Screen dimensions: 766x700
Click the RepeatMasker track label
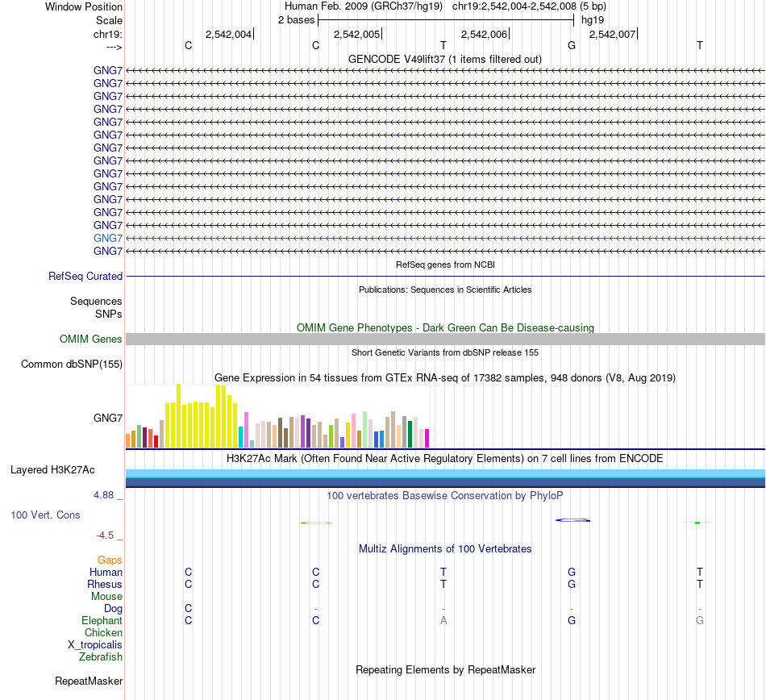pyautogui.click(x=89, y=681)
